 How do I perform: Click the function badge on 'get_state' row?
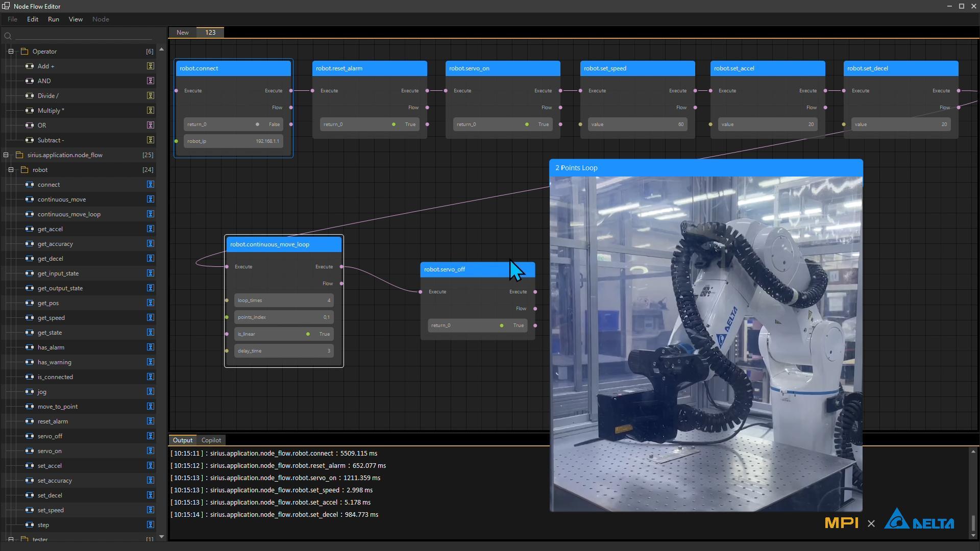(151, 333)
